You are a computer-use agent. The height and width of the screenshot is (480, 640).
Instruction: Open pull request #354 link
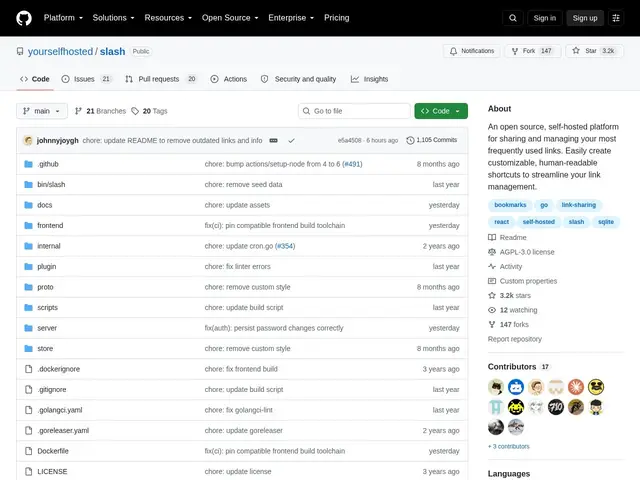(285, 246)
